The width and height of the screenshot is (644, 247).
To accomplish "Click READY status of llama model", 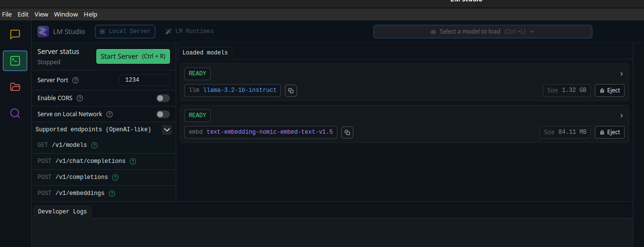I will pos(197,74).
